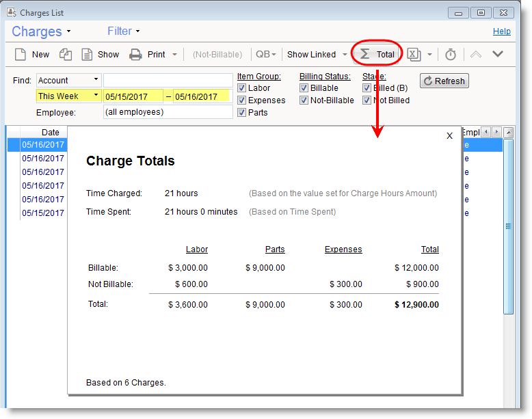Toggle the Expenses checkbox

[241, 100]
